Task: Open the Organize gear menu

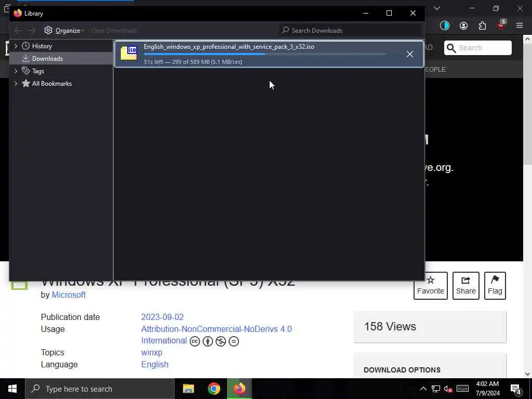Action: pyautogui.click(x=64, y=31)
